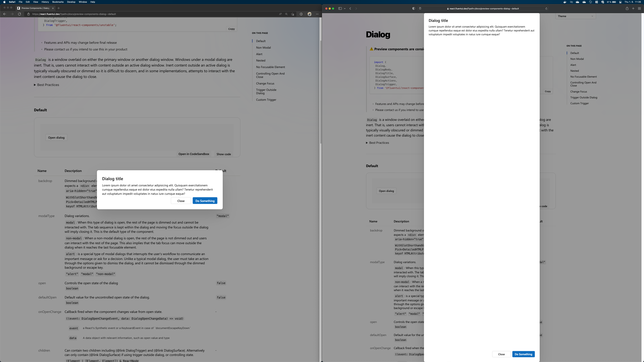Image resolution: width=644 pixels, height=362 pixels.
Task: Click the privacy shield icon in Safari toolbar
Action: [414, 9]
